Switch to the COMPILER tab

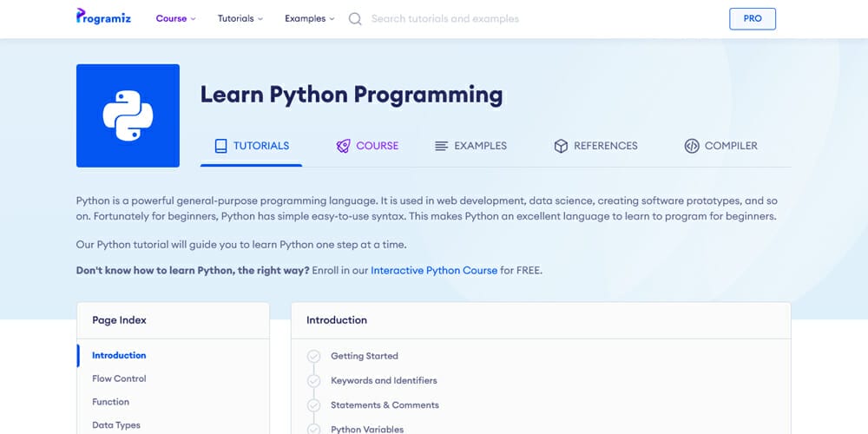point(720,146)
